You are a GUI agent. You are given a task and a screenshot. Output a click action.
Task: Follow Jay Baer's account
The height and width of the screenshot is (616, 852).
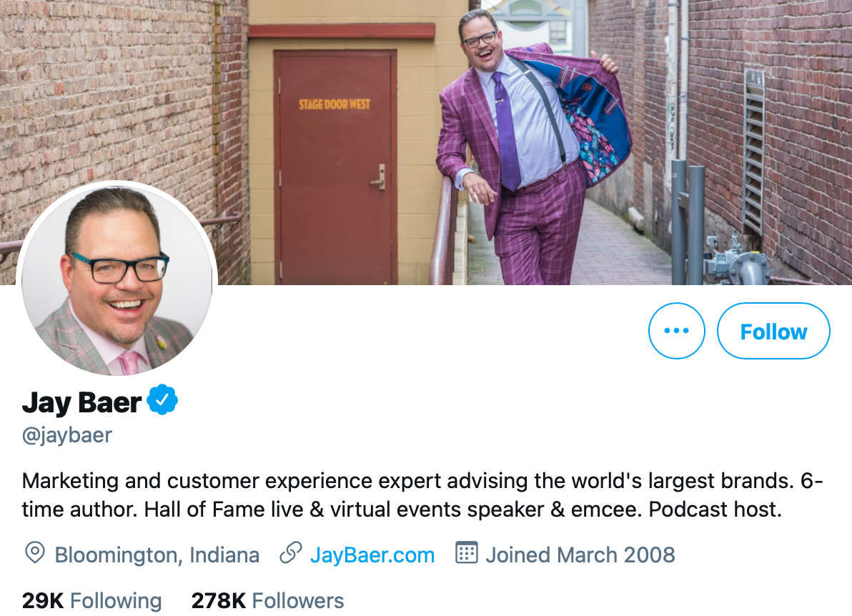773,331
